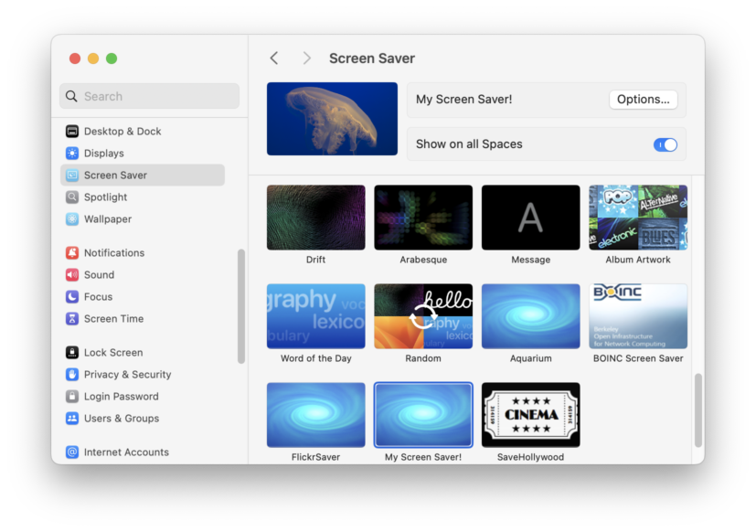Image resolution: width=756 pixels, height=532 pixels.
Task: Click the Focus moon icon
Action: 72,296
